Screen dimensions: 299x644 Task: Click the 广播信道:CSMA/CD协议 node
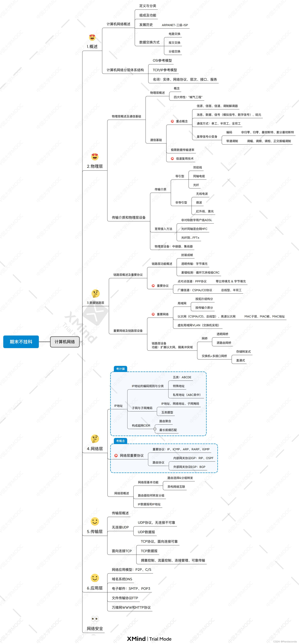(x=195, y=290)
